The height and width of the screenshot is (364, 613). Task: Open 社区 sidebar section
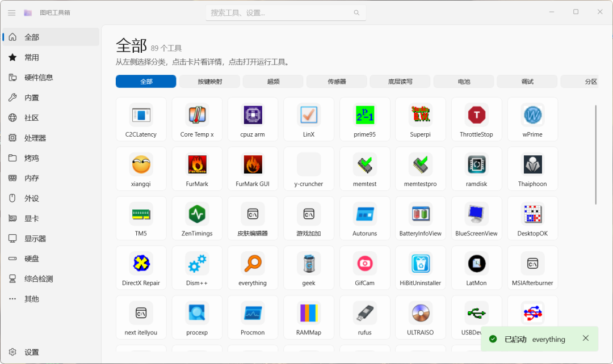(x=51, y=117)
